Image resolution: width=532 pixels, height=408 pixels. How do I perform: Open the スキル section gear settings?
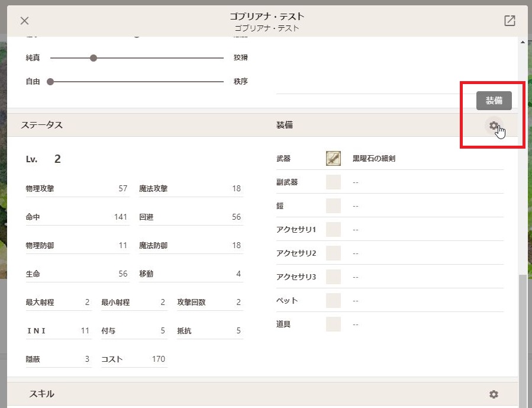click(494, 394)
